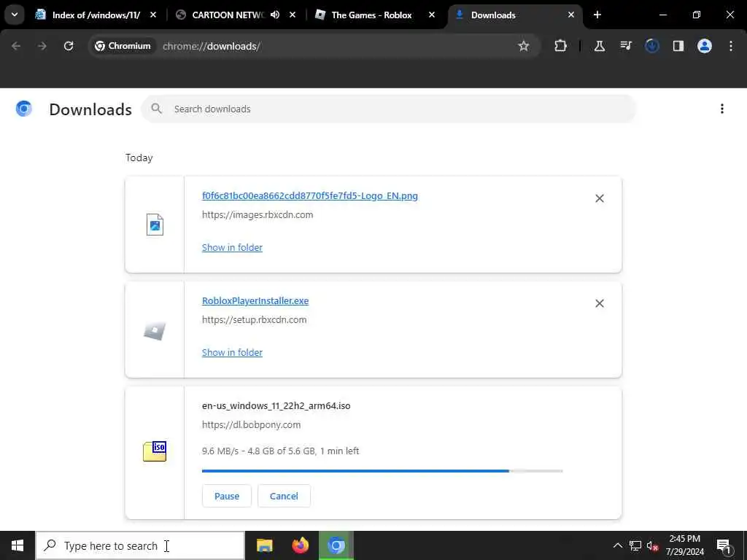747x560 pixels.
Task: Open a new tab with plus button
Action: point(597,15)
